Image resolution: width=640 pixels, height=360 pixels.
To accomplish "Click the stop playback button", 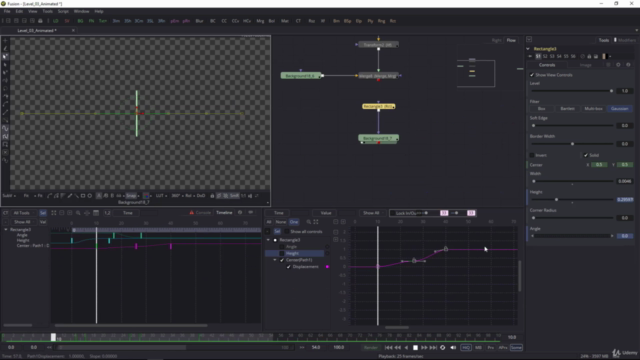I will (415, 348).
